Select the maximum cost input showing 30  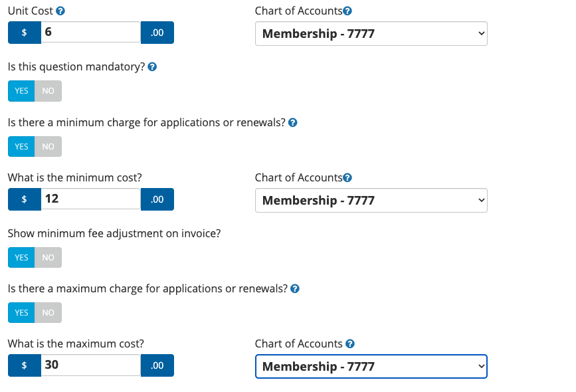(90, 365)
